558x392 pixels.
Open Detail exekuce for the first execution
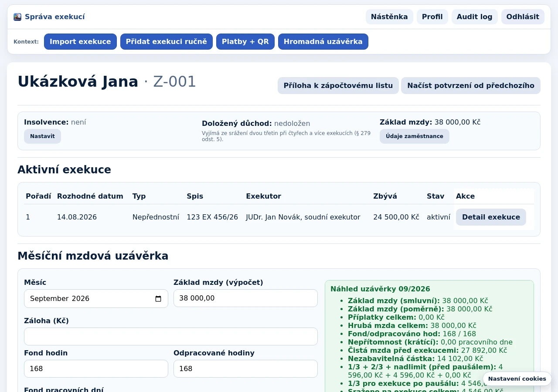(x=491, y=217)
